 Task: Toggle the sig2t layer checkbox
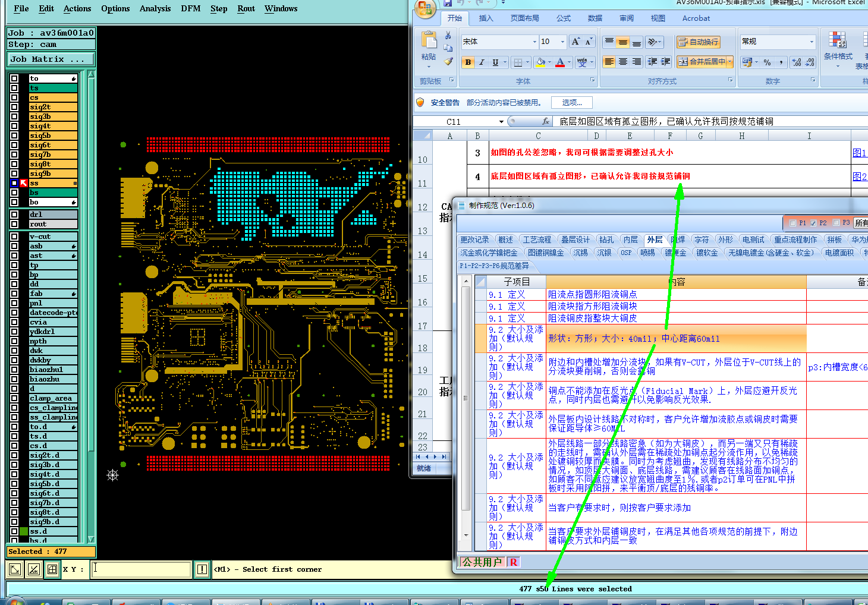coord(14,107)
